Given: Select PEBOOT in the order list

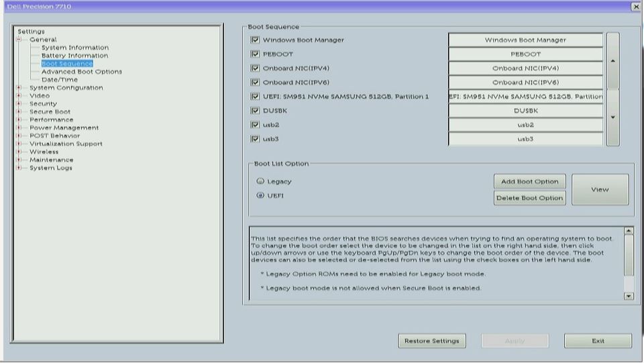Looking at the screenshot, I should coord(526,54).
